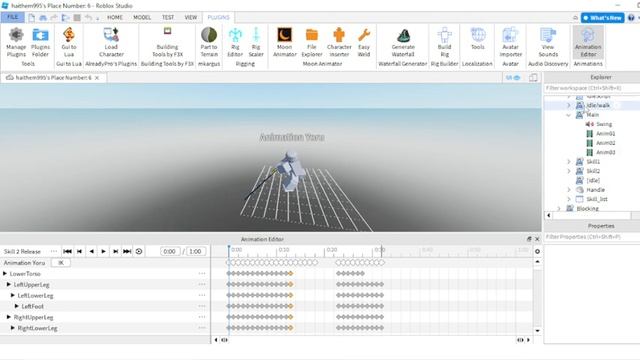Screen dimensions: 640x360
Task: Play the animation in reverse
Action: click(91, 251)
